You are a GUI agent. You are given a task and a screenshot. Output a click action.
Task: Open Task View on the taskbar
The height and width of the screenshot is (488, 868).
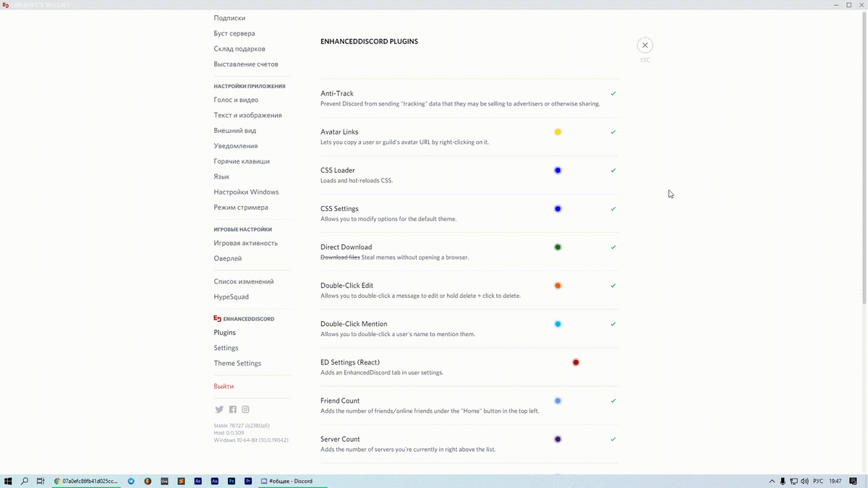[41, 481]
